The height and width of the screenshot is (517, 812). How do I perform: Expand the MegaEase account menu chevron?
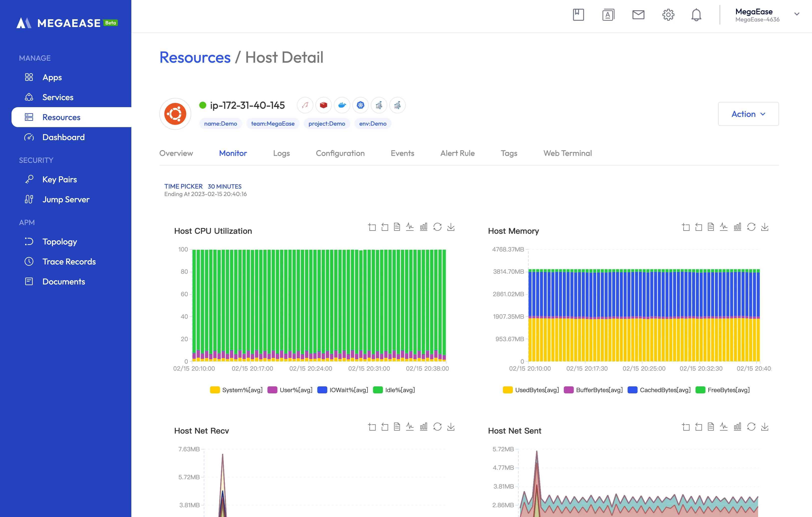click(797, 14)
